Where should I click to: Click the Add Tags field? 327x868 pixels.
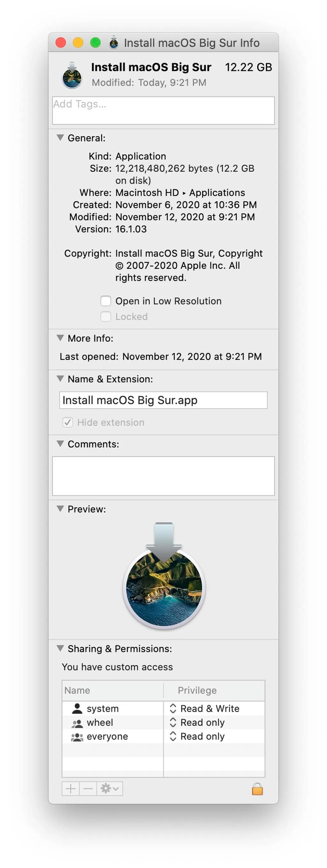click(163, 110)
